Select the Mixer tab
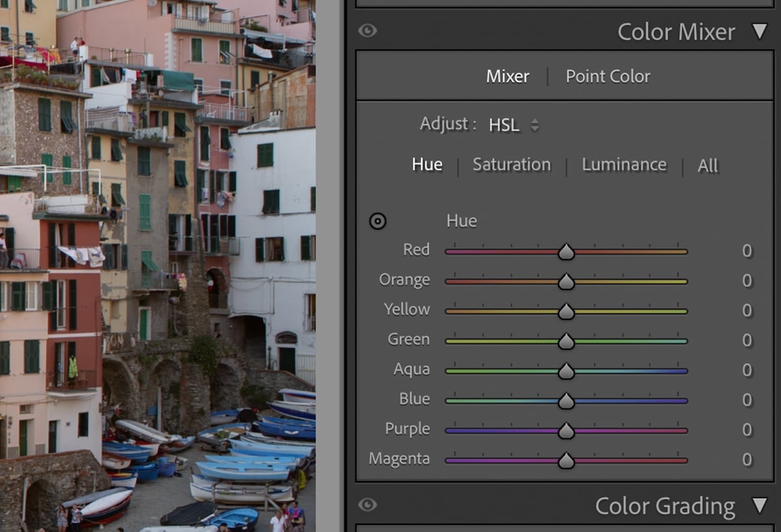This screenshot has width=781, height=532. tap(507, 76)
